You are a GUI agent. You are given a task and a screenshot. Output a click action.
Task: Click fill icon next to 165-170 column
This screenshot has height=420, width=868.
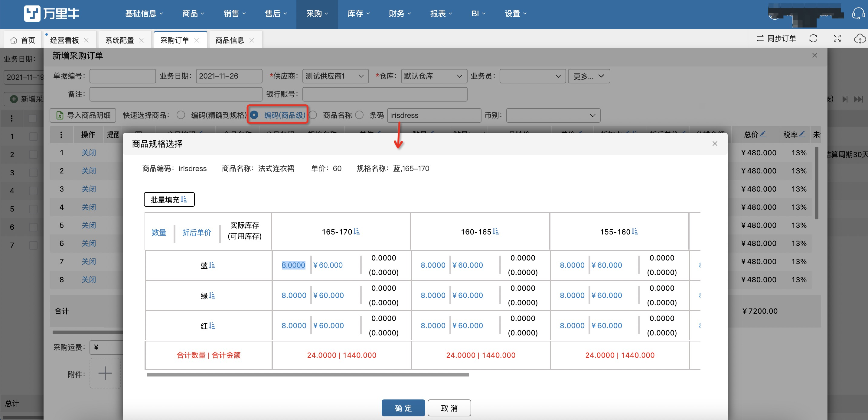pyautogui.click(x=357, y=231)
